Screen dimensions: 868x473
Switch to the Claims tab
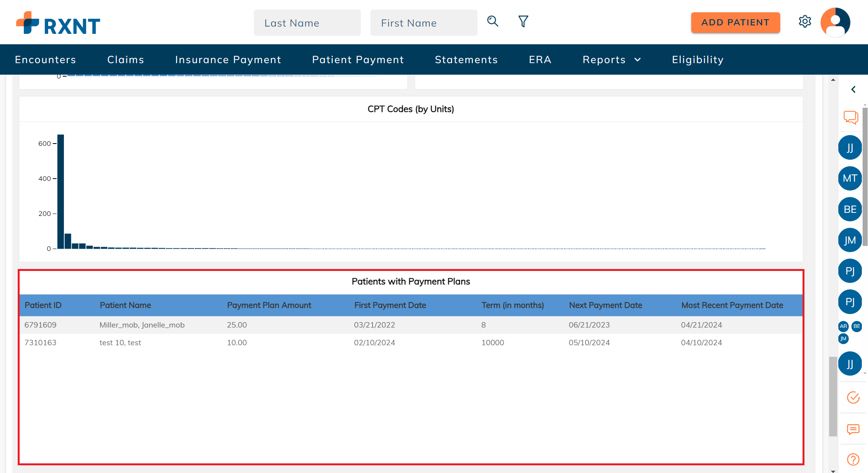pos(126,60)
